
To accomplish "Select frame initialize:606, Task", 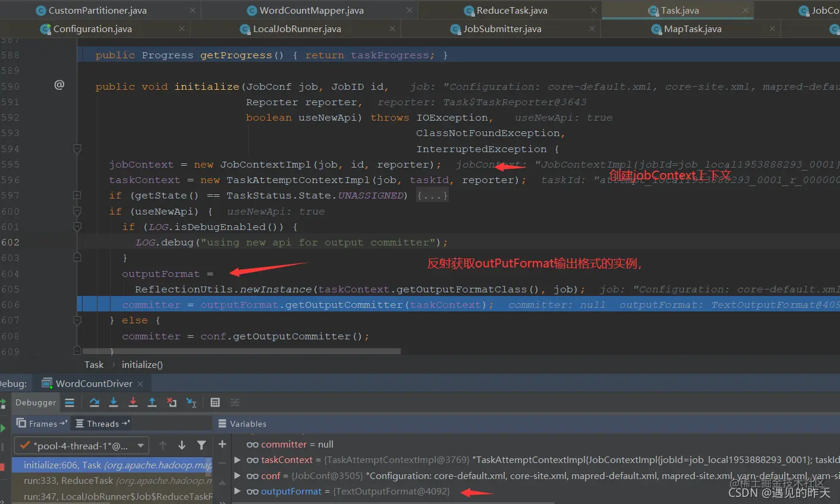I will click(x=112, y=465).
